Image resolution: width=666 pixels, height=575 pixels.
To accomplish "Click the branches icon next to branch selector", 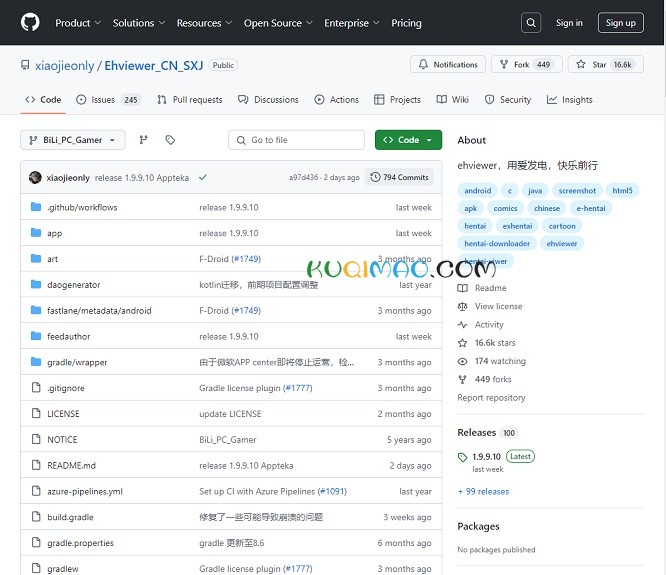I will point(144,140).
